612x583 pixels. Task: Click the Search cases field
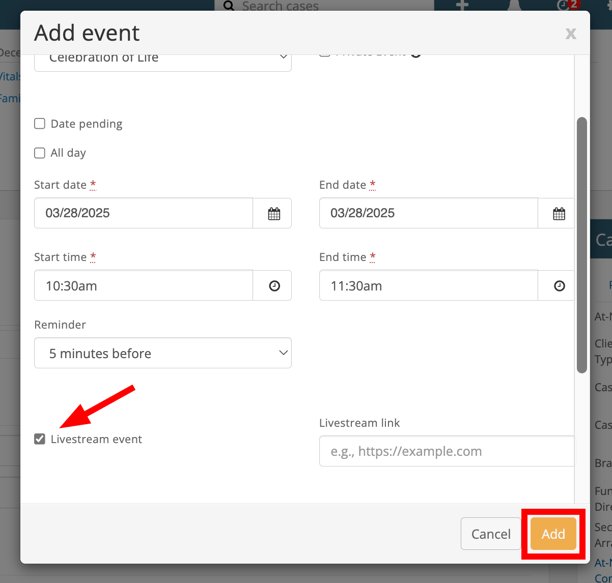click(x=324, y=5)
